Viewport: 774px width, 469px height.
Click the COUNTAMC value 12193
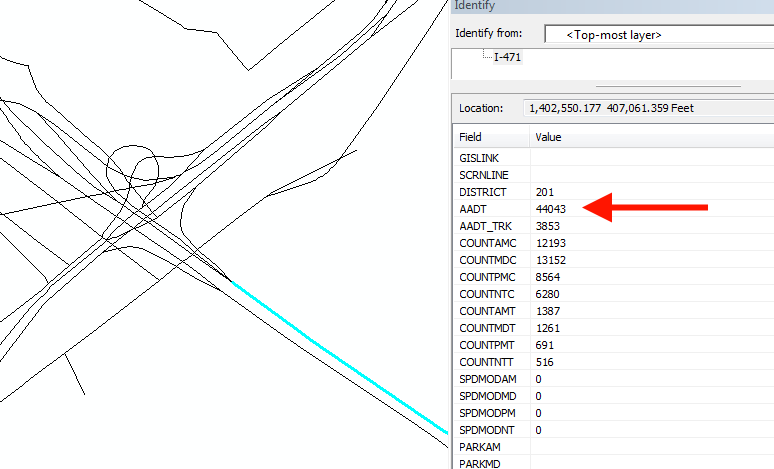[x=550, y=243]
